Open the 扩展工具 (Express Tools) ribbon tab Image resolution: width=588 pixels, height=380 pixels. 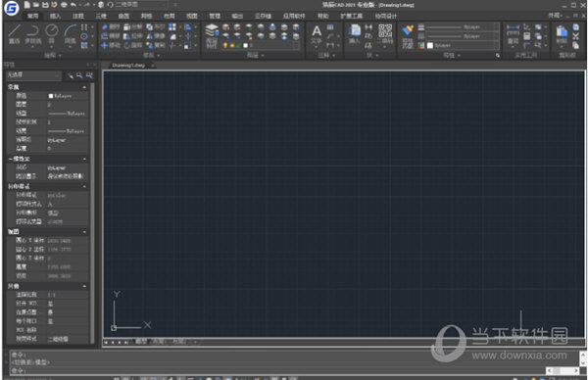[352, 16]
